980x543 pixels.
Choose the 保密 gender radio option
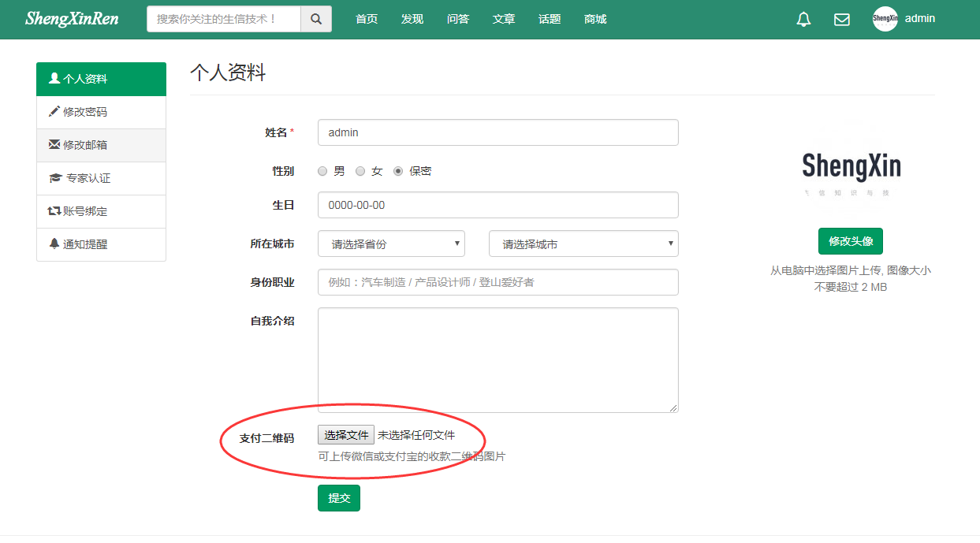pyautogui.click(x=398, y=171)
